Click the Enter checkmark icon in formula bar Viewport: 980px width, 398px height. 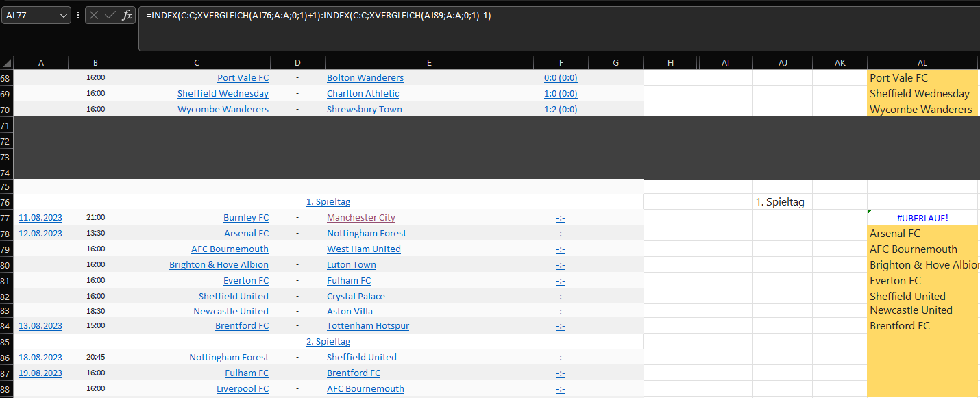(x=110, y=15)
